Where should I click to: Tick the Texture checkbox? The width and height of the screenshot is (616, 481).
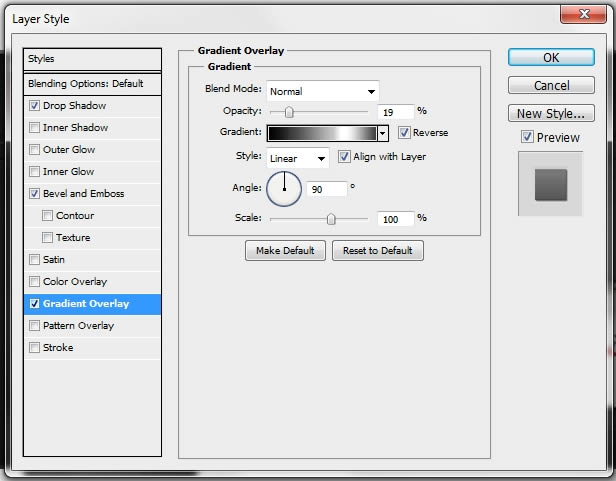[x=47, y=237]
